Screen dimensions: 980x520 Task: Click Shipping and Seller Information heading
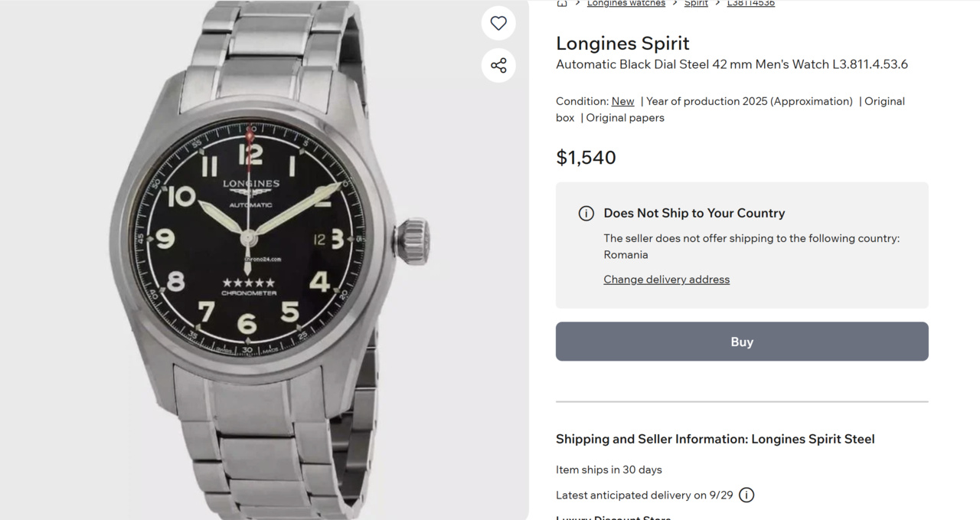714,439
